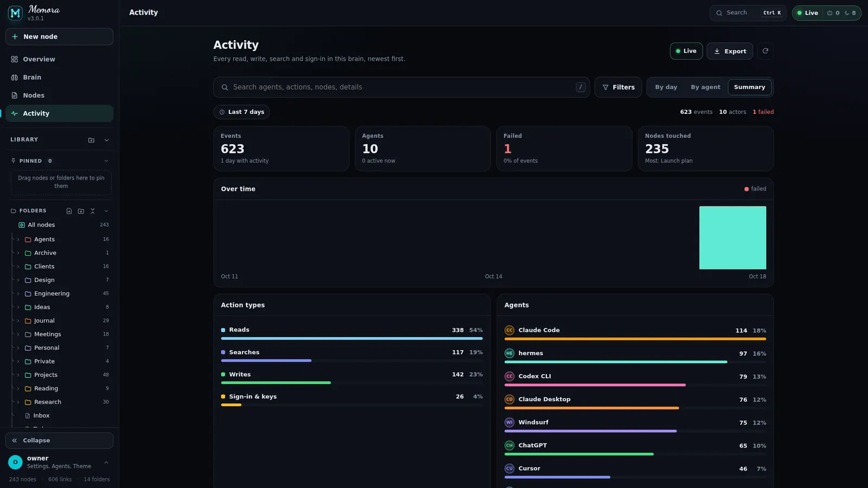Open the Filters button
Image resolution: width=868 pixels, height=488 pixels.
pyautogui.click(x=618, y=87)
